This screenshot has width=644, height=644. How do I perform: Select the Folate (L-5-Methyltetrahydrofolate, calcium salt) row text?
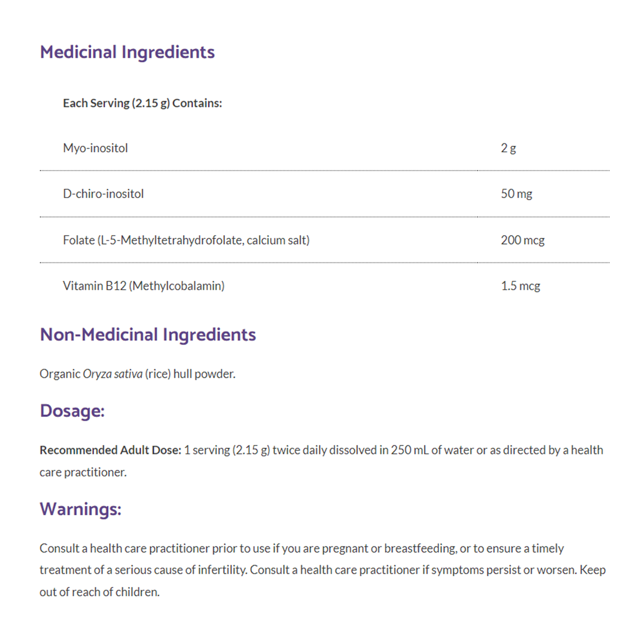[186, 240]
